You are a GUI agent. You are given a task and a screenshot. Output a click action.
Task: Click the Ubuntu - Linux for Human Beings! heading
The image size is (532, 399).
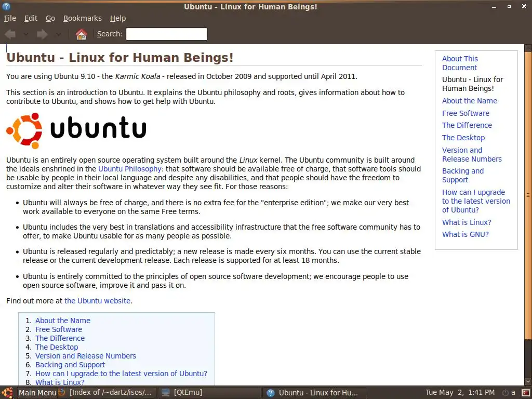(120, 57)
